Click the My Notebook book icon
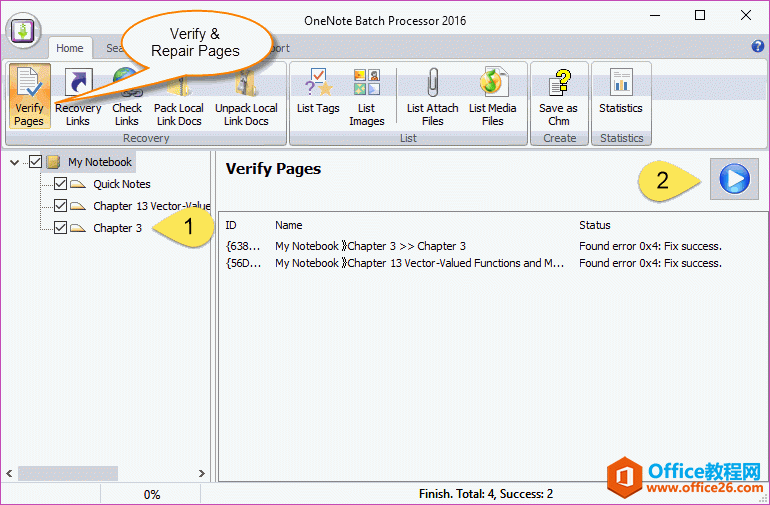Image resolution: width=770 pixels, height=505 pixels. pyautogui.click(x=53, y=162)
